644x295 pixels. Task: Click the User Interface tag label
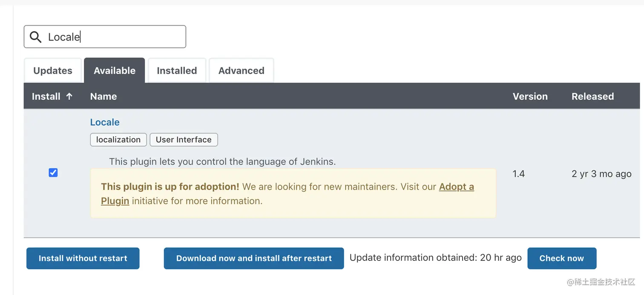(184, 140)
